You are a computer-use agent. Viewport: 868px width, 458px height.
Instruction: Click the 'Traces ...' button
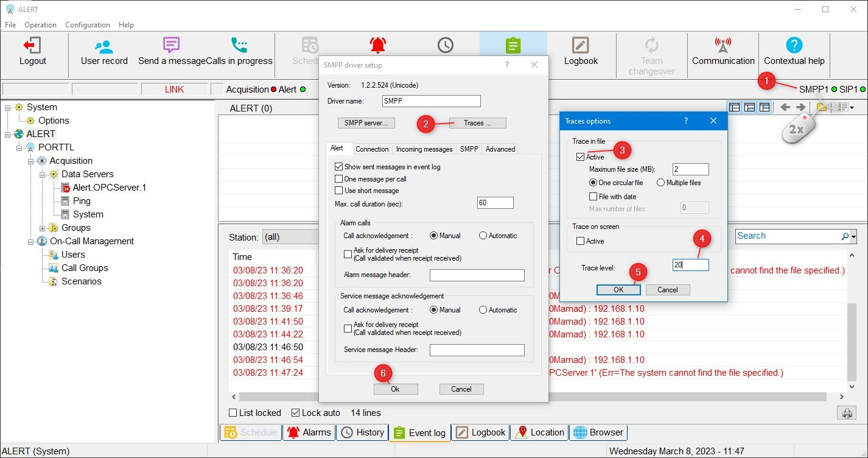[x=477, y=123]
